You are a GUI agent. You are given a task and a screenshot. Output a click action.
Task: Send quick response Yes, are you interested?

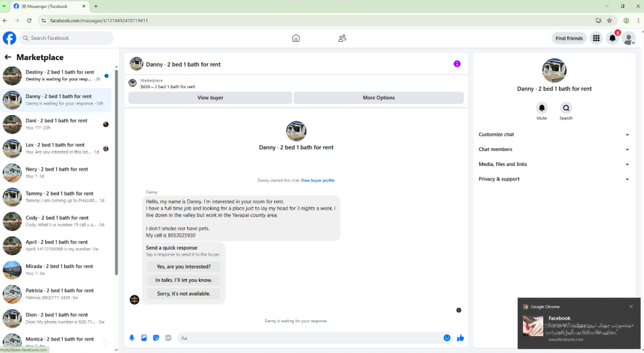(x=184, y=267)
